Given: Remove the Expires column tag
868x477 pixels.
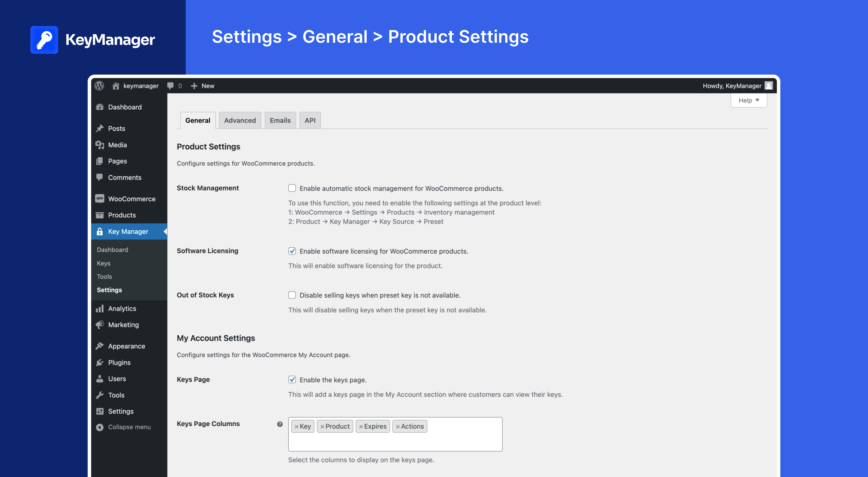Looking at the screenshot, I should coord(361,427).
